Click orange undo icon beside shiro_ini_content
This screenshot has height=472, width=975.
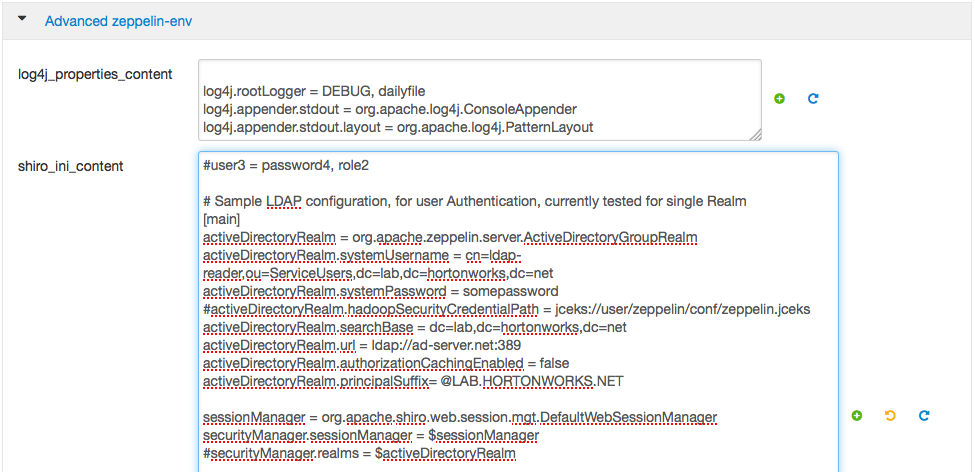click(890, 415)
